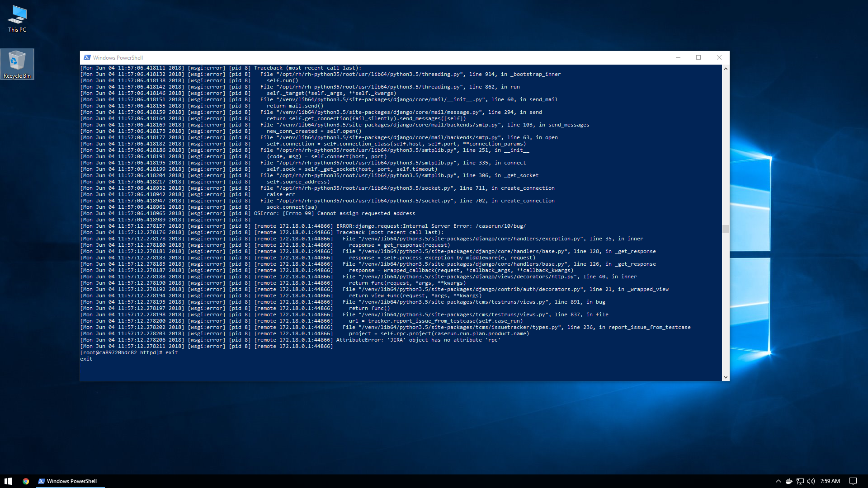Screen dimensions: 868x488
Task: Click the "AttributeError: 'JIRA' object has no attribute 'rpc'" text
Action: pyautogui.click(x=418, y=340)
